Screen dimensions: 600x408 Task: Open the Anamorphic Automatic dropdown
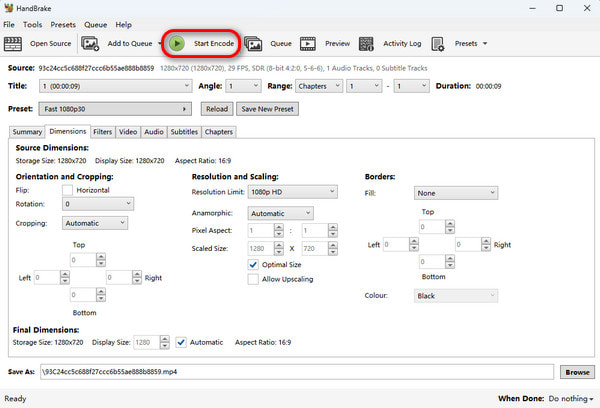click(x=280, y=213)
